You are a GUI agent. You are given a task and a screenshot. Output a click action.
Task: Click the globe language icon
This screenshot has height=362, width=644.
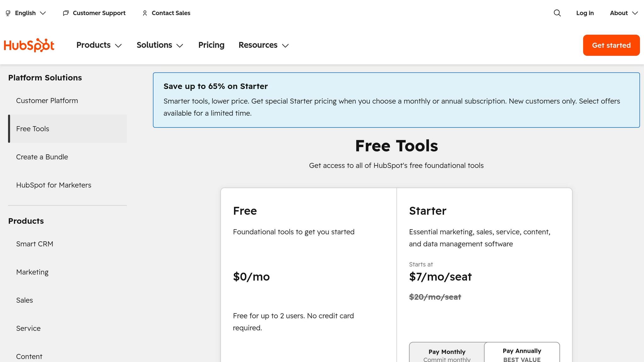8,13
